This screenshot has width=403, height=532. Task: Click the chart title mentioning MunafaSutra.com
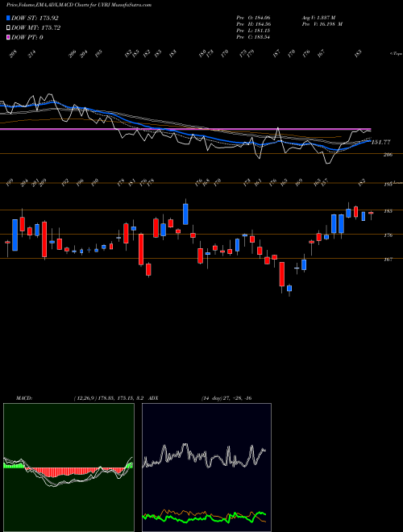[x=79, y=5]
